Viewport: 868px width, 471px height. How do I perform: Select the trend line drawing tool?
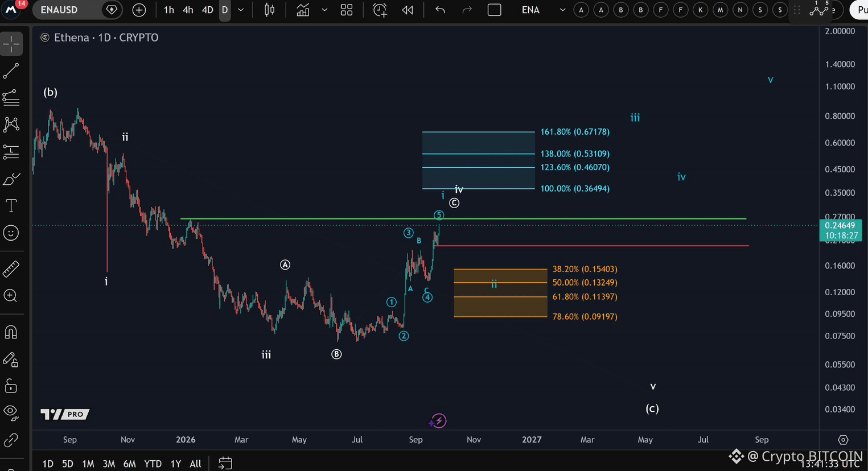click(11, 71)
